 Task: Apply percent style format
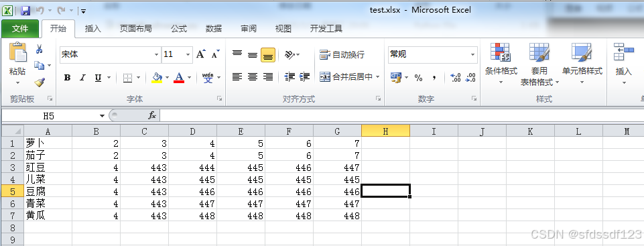pyautogui.click(x=419, y=78)
